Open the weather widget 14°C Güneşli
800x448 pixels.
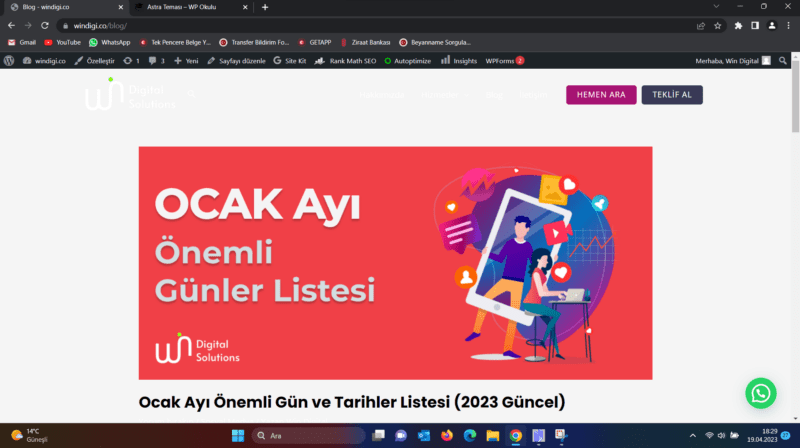pos(30,436)
